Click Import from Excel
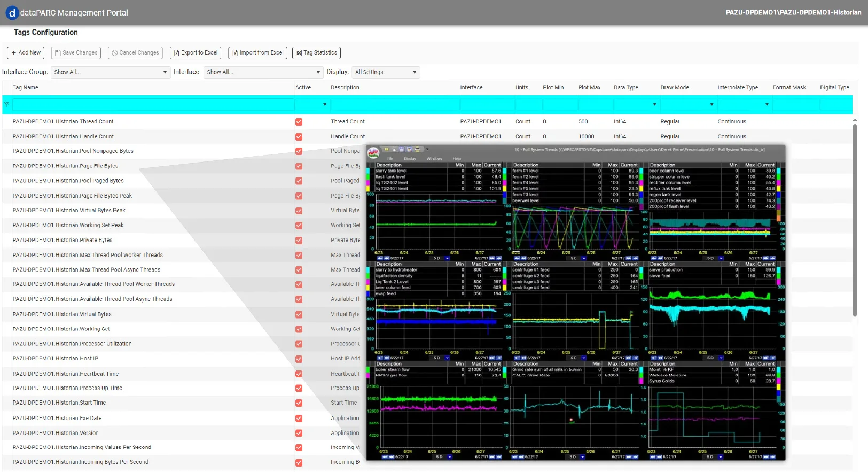Screen dimensions: 868x472 click(x=257, y=53)
